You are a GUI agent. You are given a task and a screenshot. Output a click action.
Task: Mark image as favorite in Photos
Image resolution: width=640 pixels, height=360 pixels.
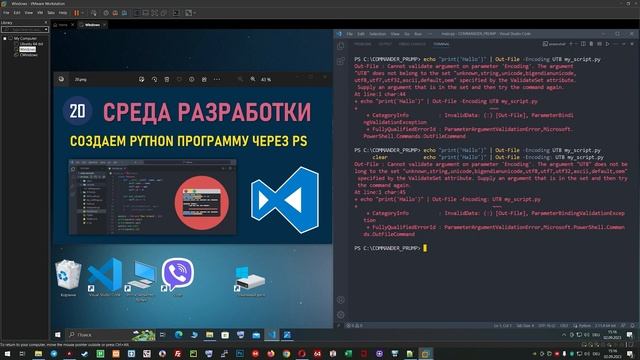179,79
